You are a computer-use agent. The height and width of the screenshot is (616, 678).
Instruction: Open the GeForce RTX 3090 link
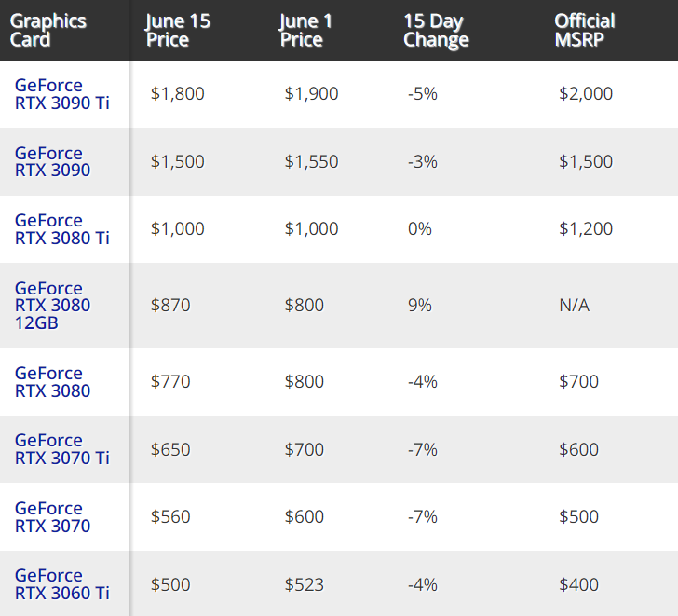tap(52, 162)
